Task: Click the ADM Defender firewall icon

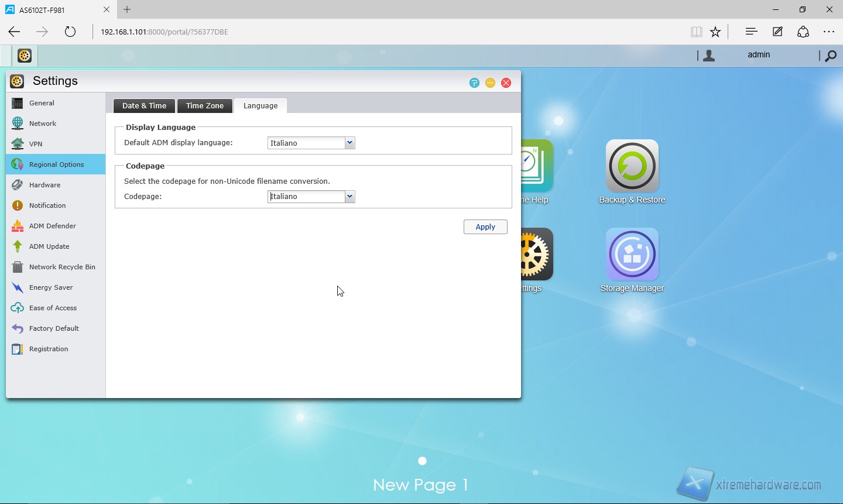Action: point(18,226)
